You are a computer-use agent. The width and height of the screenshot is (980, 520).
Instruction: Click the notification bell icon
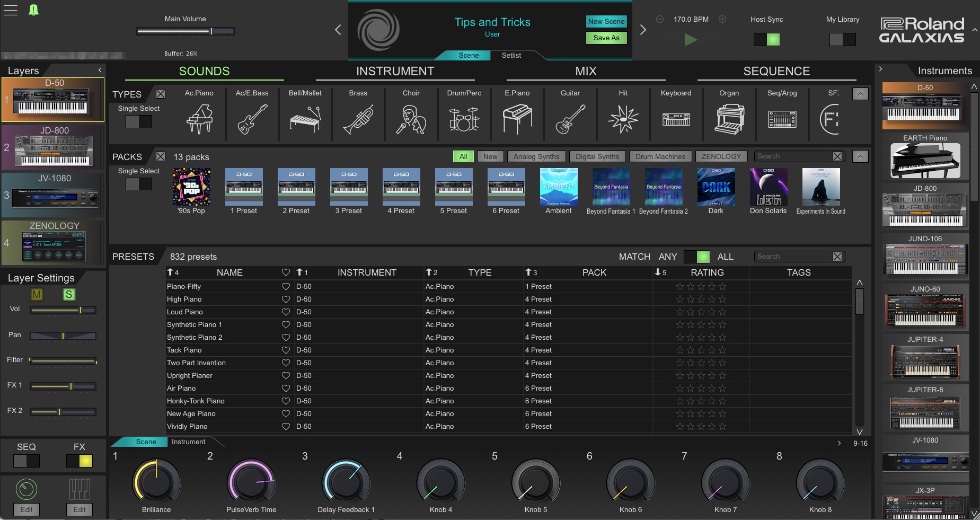(x=34, y=9)
